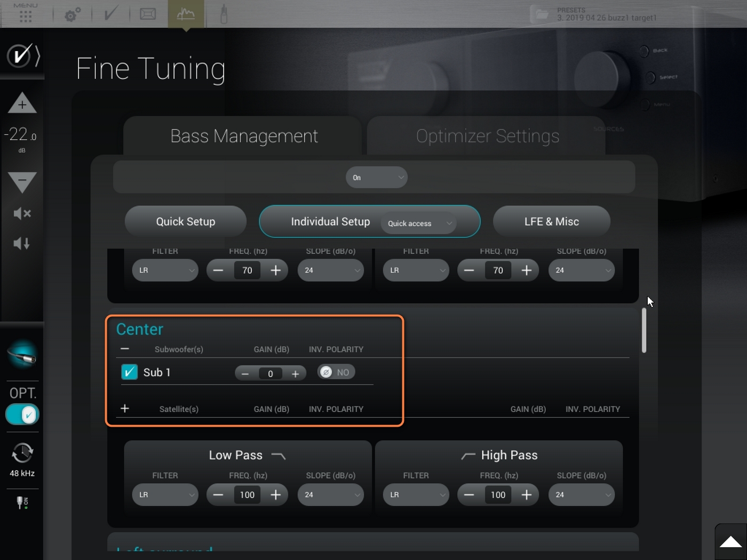Open the Quick access dropdown
The image size is (747, 560).
tap(418, 223)
